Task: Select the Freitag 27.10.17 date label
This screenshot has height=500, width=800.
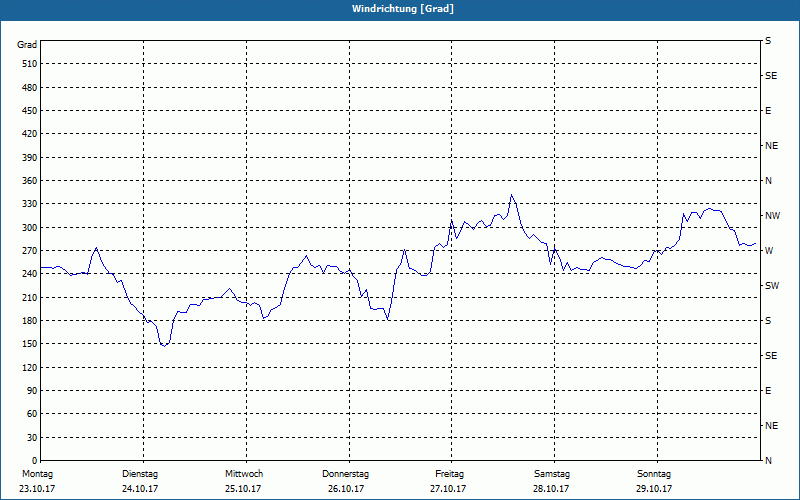Action: tap(448, 481)
